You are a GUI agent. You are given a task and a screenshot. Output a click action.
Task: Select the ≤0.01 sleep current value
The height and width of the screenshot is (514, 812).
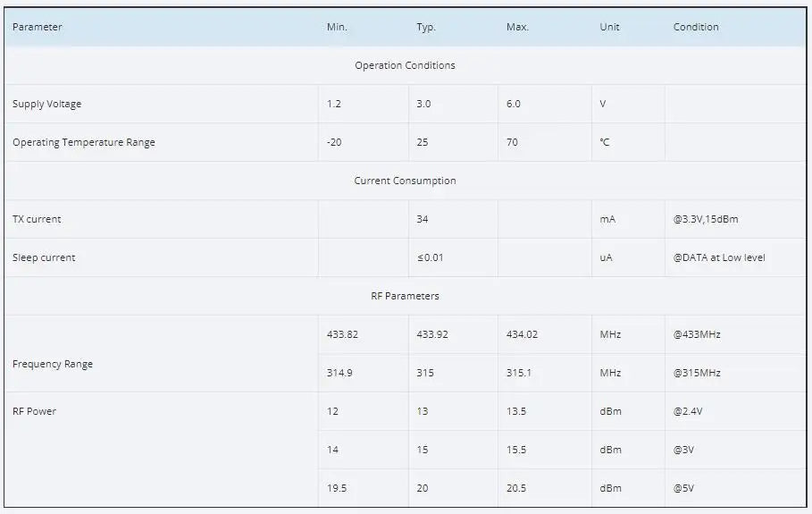[430, 257]
